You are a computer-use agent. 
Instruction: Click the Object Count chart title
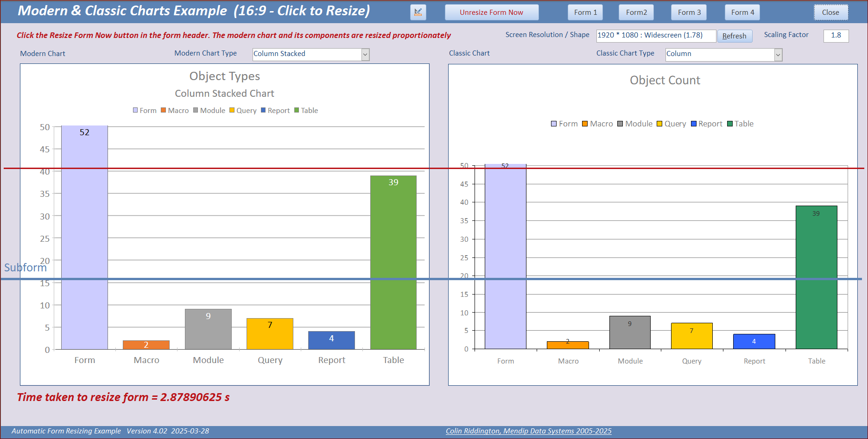click(665, 81)
